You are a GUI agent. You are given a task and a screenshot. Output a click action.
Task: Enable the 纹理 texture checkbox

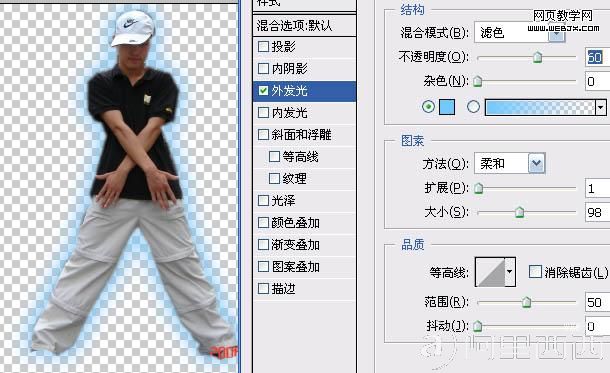click(274, 179)
